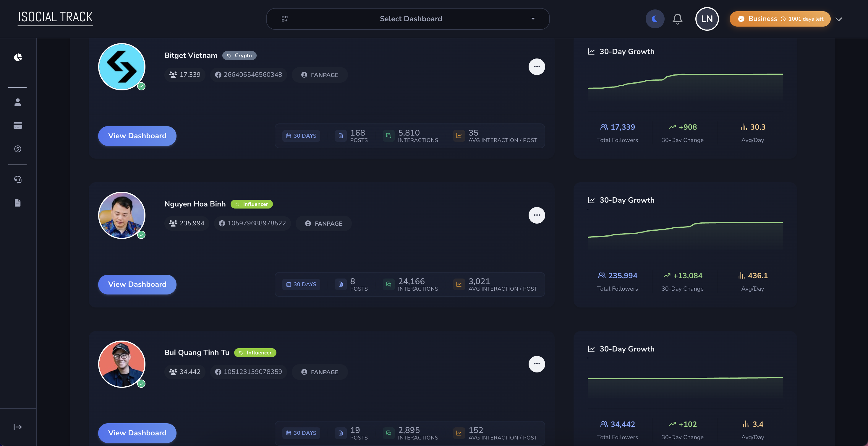
Task: Click the notifications bell icon
Action: [x=678, y=19]
